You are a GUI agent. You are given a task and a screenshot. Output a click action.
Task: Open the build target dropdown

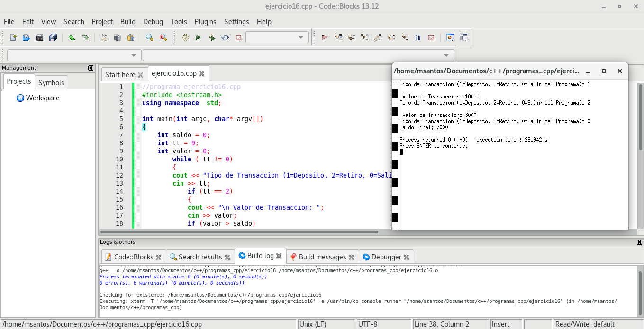(277, 37)
